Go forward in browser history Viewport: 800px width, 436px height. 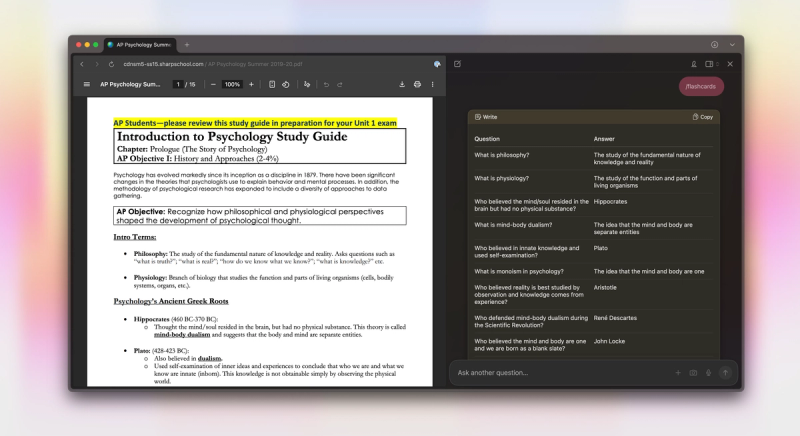(x=96, y=64)
